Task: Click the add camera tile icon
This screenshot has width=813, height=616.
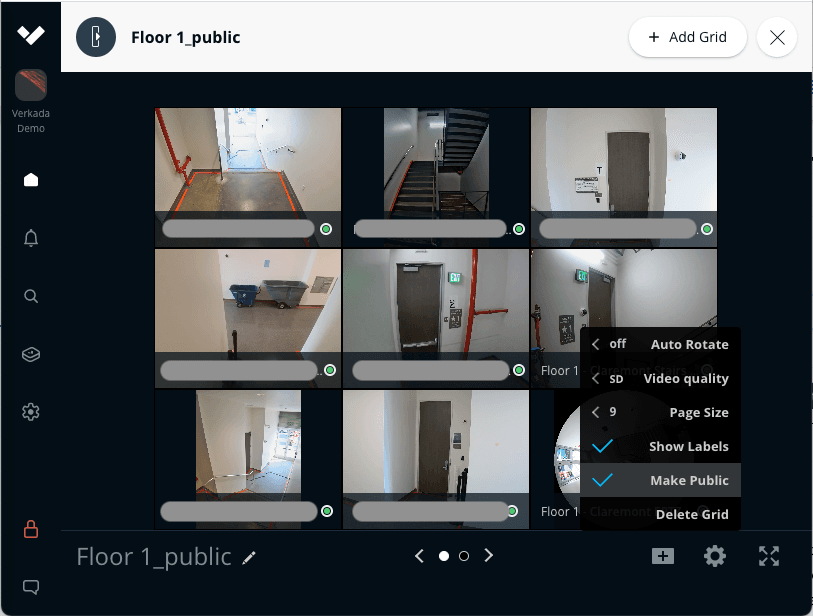Action: point(662,556)
